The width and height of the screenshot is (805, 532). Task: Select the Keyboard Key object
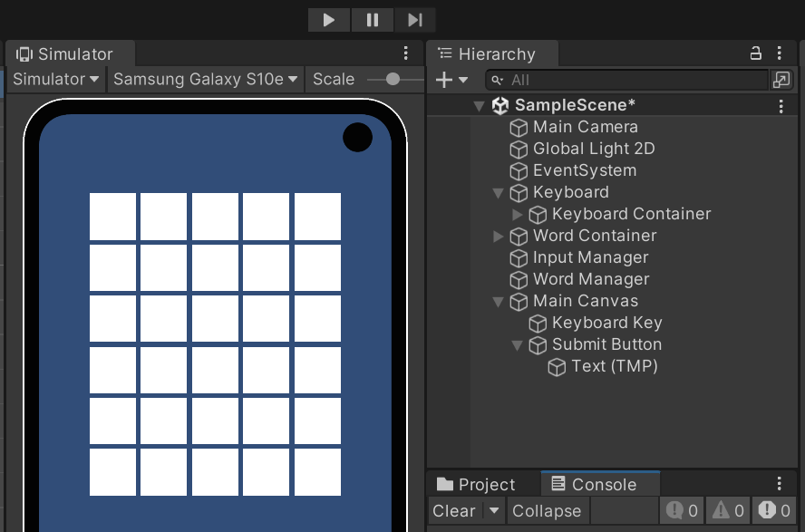click(606, 323)
